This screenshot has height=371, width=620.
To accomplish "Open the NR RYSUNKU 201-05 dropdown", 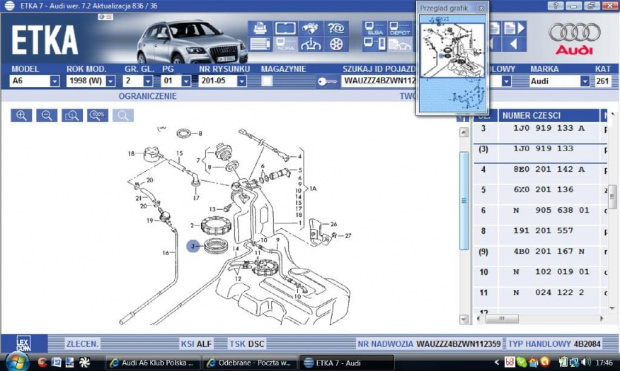I will tap(242, 81).
